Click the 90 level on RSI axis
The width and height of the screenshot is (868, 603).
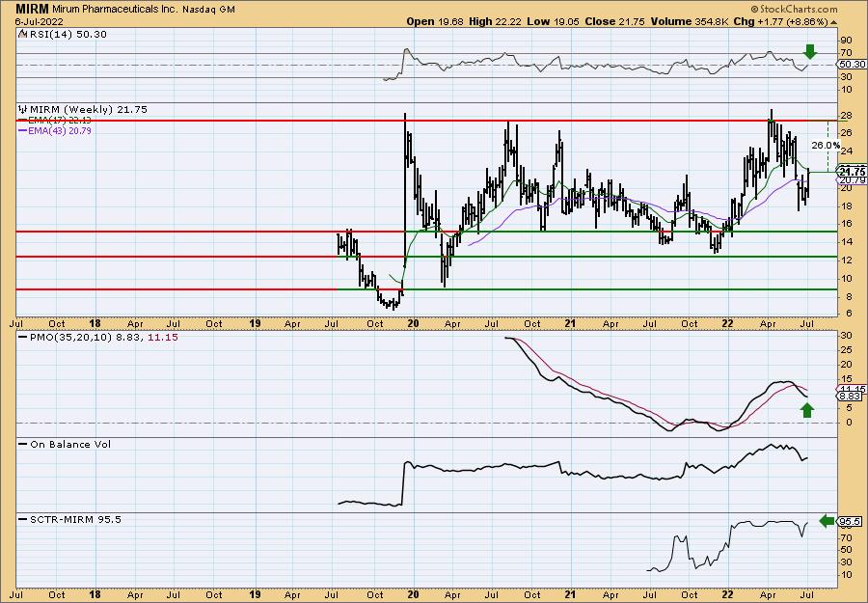point(847,41)
